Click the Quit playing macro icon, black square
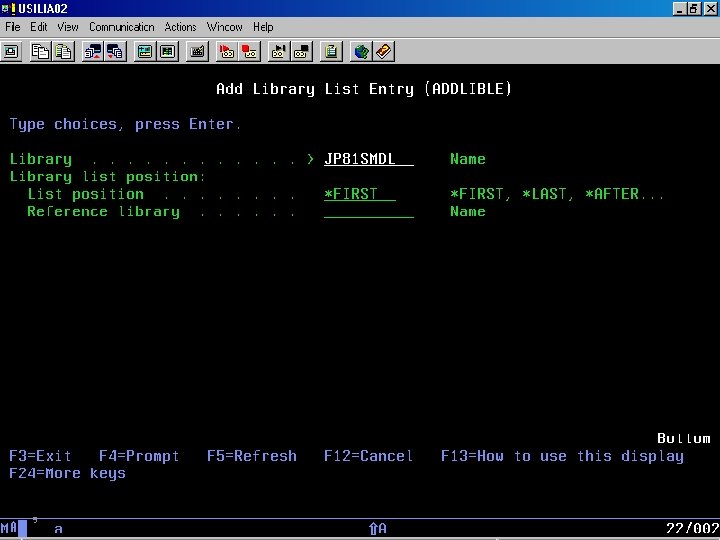Viewport: 720px width, 540px height. [x=302, y=51]
